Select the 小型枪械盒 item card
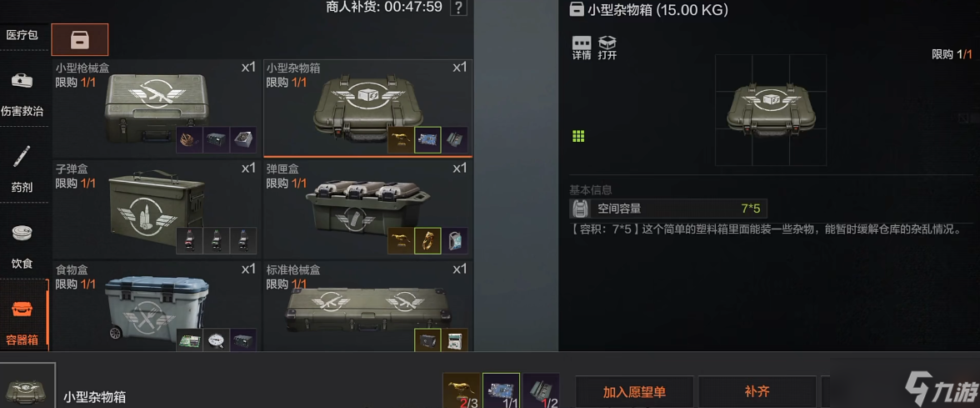980x408 pixels. pyautogui.click(x=157, y=107)
